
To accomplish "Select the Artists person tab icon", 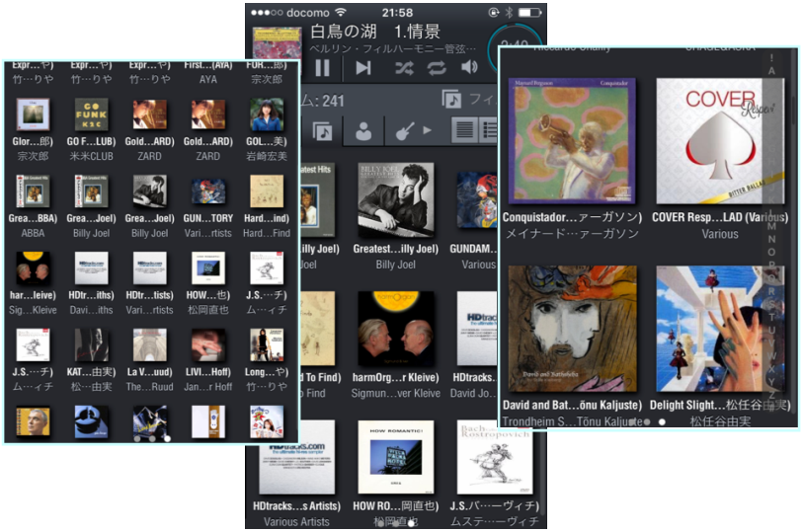I will pyautogui.click(x=363, y=131).
